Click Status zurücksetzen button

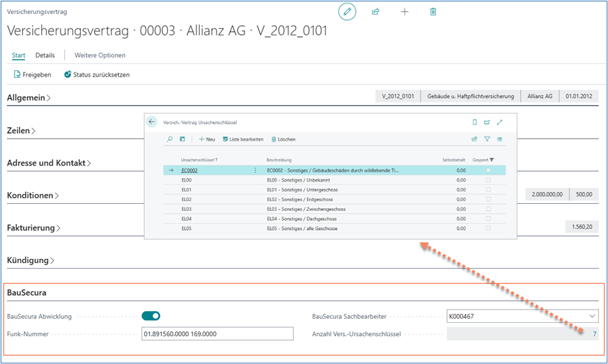(97, 74)
